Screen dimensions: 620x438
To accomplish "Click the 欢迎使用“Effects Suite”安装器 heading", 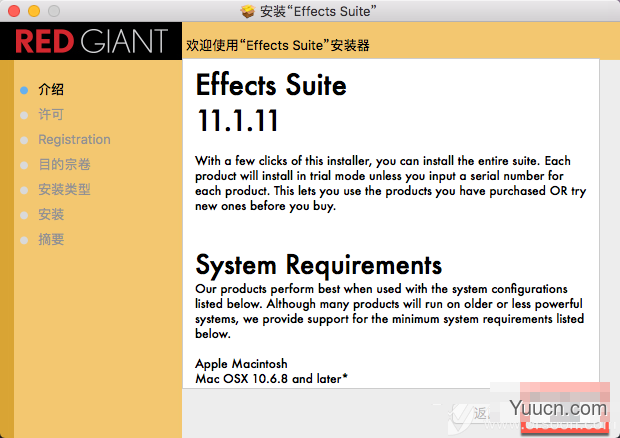I will click(x=278, y=45).
